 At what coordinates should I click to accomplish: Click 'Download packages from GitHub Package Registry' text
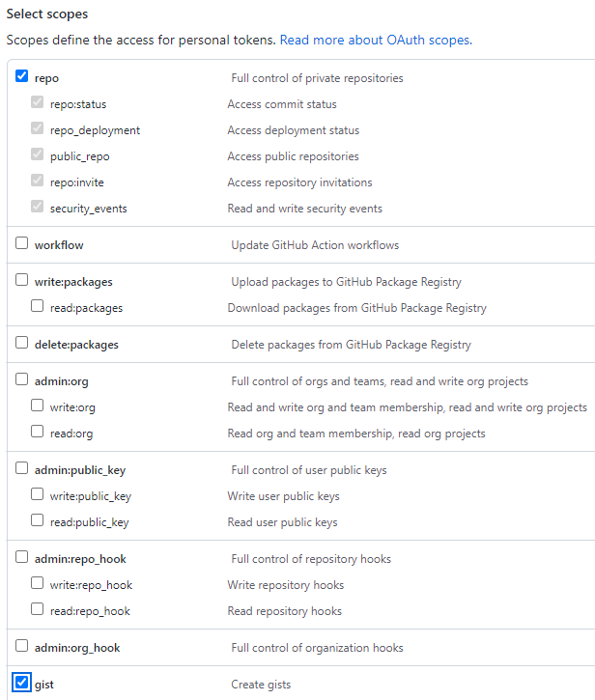[x=357, y=308]
